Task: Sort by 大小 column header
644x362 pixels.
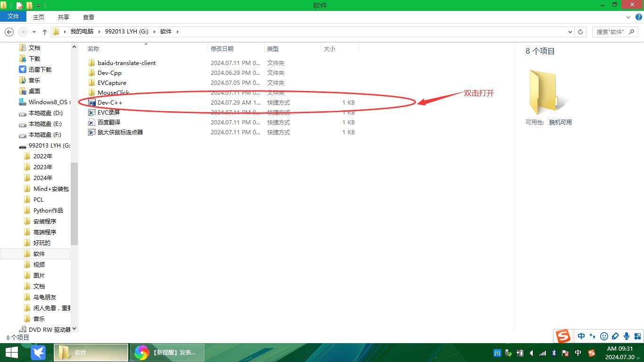Action: (339, 48)
